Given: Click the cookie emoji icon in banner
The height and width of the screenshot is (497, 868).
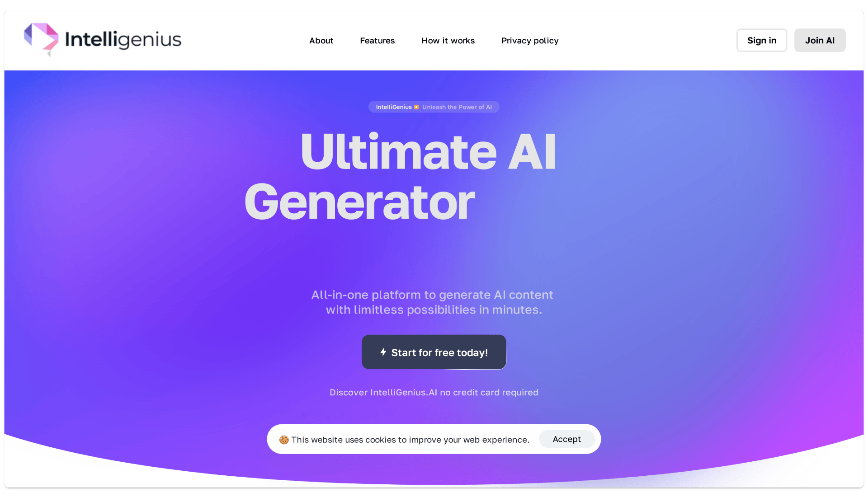Looking at the screenshot, I should click(x=284, y=440).
